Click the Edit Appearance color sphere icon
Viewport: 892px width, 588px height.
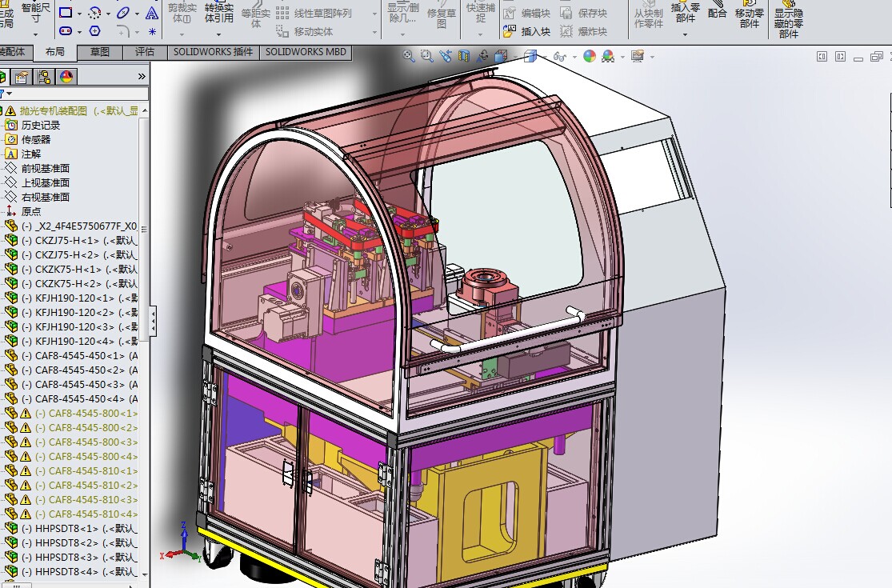[590, 56]
